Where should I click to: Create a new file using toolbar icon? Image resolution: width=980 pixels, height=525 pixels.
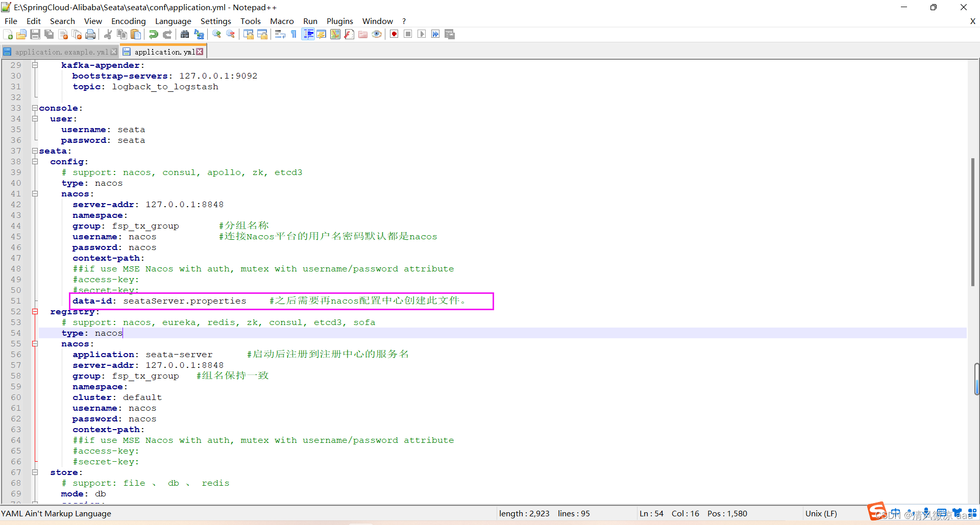8,34
